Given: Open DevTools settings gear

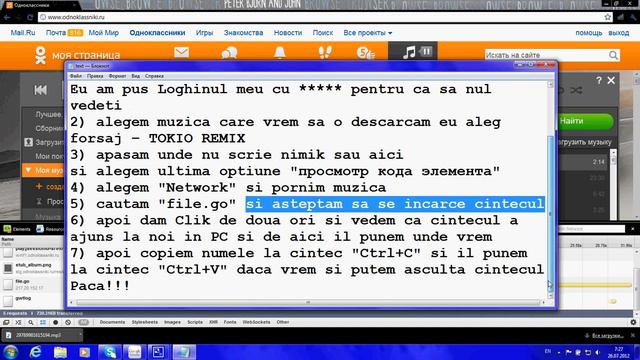Looking at the screenshot, I should (633, 322).
